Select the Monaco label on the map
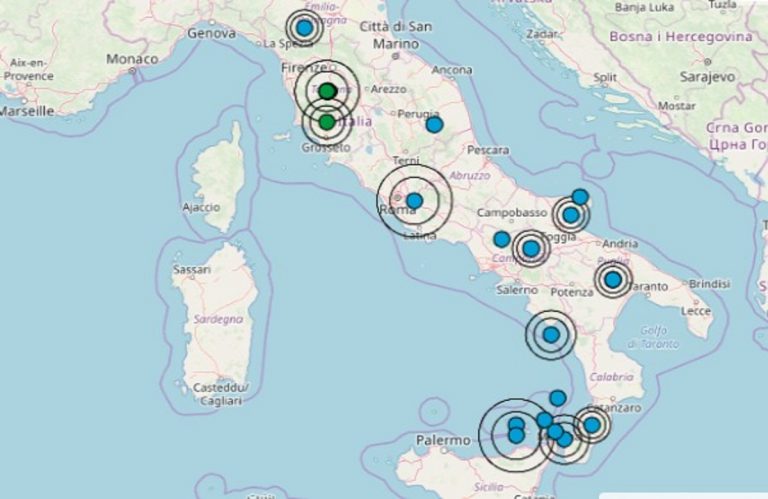This screenshot has height=499, width=768. pos(132,59)
